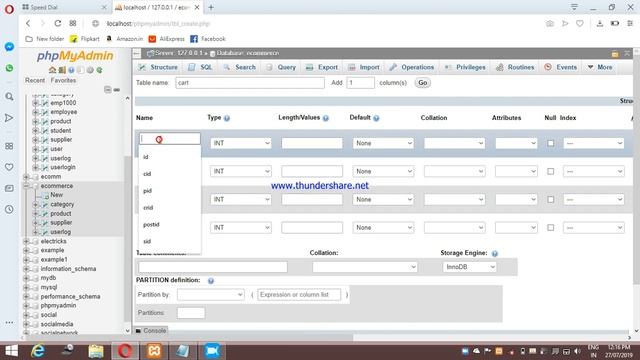Expand the ecomm database tree node
The width and height of the screenshot is (640, 360).
26,177
